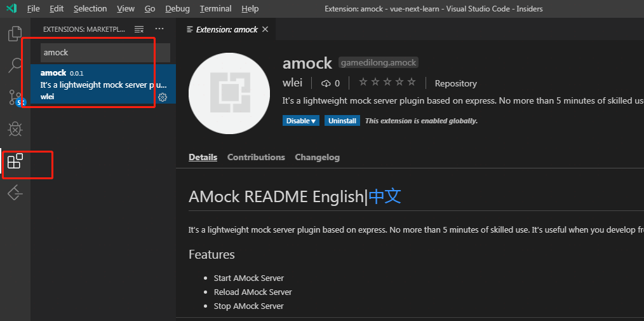Open the Help menu
Image resolution: width=644 pixels, height=321 pixels.
250,9
